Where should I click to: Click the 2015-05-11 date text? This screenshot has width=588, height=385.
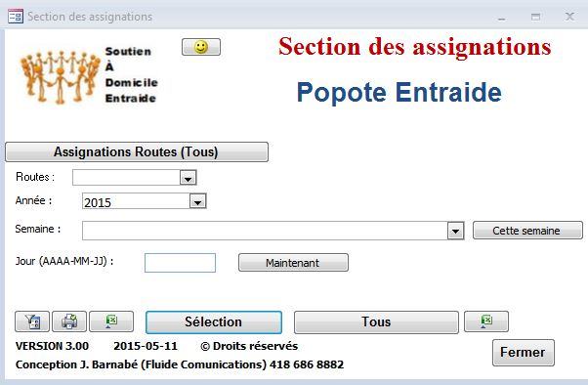click(x=146, y=346)
